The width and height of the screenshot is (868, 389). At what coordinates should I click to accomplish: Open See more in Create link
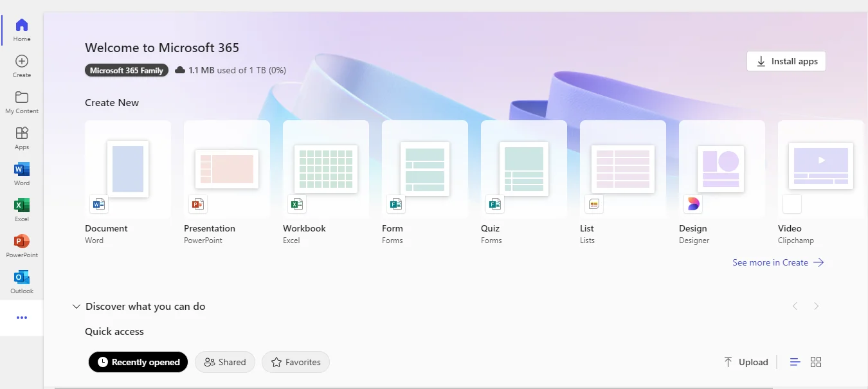(779, 262)
